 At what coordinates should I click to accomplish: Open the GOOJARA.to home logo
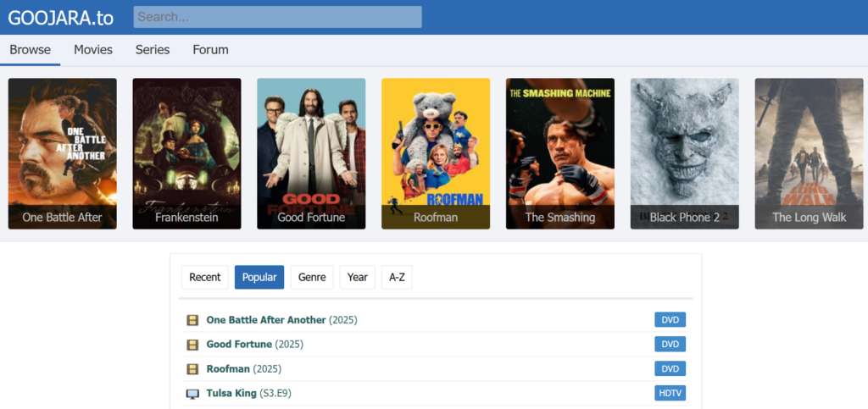(x=60, y=18)
